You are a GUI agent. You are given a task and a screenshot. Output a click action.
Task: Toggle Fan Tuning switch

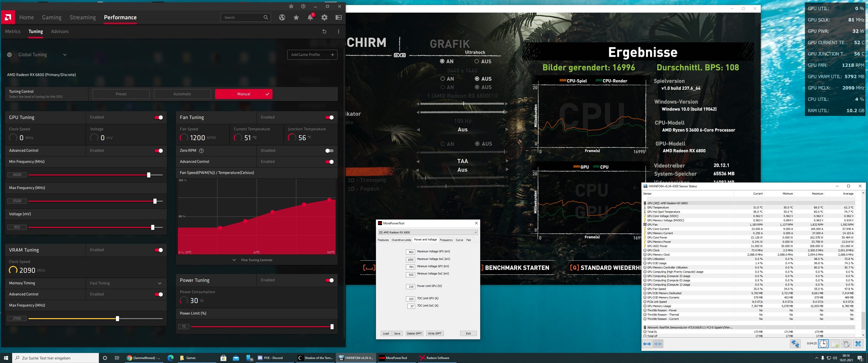tap(330, 117)
